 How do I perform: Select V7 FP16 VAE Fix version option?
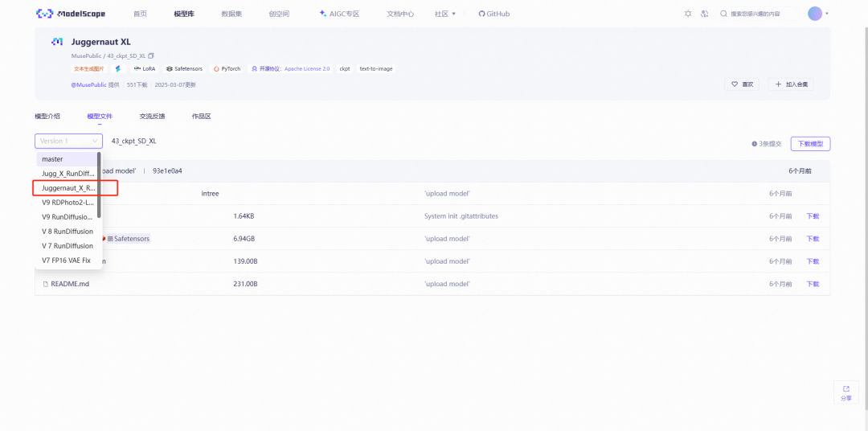pyautogui.click(x=67, y=261)
